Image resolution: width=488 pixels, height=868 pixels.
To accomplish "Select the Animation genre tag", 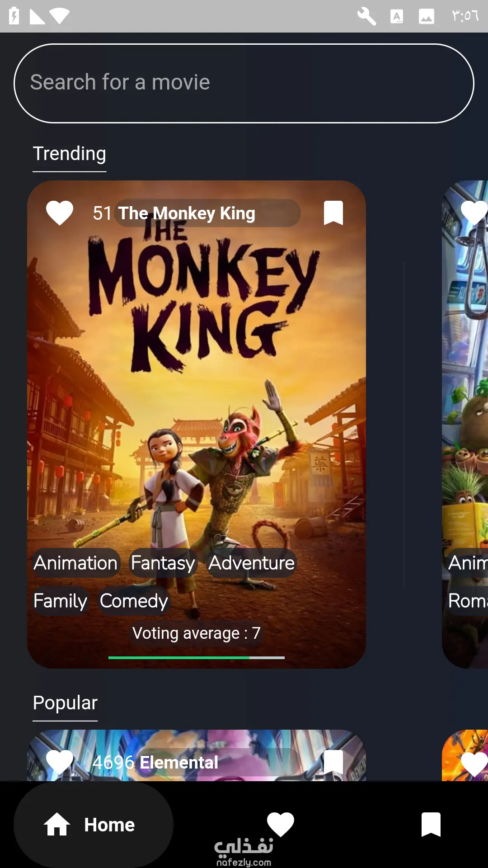I will pos(75,563).
